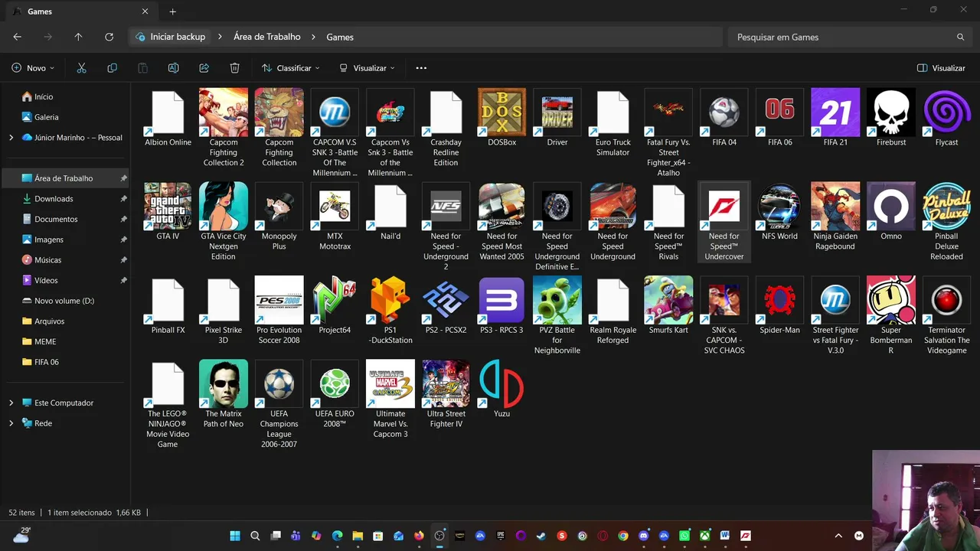Select GTA Vice City Nextgen Edition icon
The height and width of the screenshot is (551, 980).
[x=224, y=206]
